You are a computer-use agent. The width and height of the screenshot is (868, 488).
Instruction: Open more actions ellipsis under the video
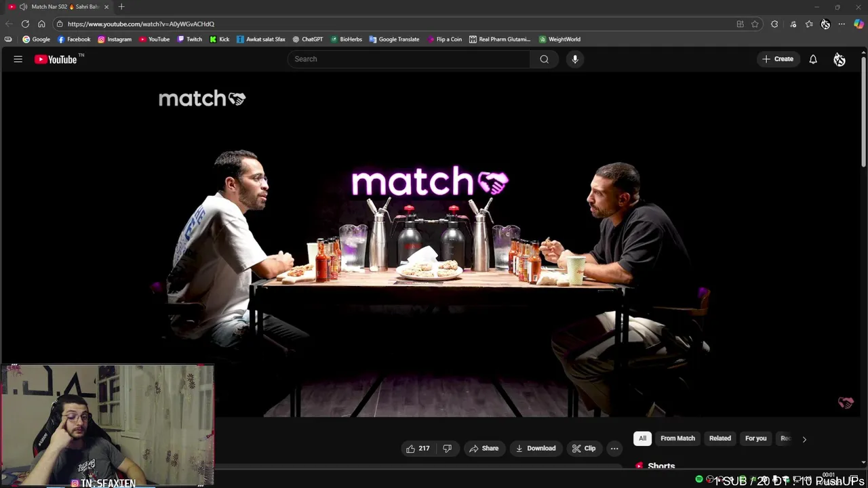tap(614, 448)
